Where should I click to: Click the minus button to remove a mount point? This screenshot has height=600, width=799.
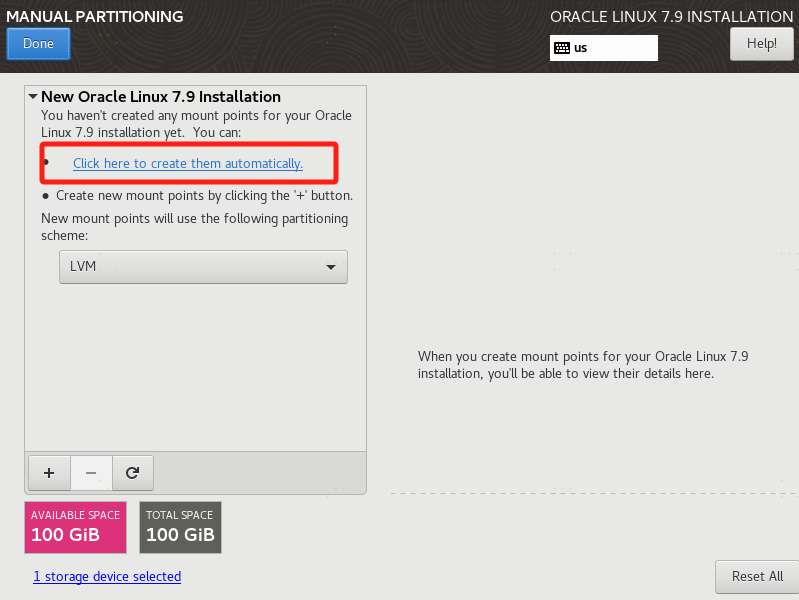pos(90,471)
